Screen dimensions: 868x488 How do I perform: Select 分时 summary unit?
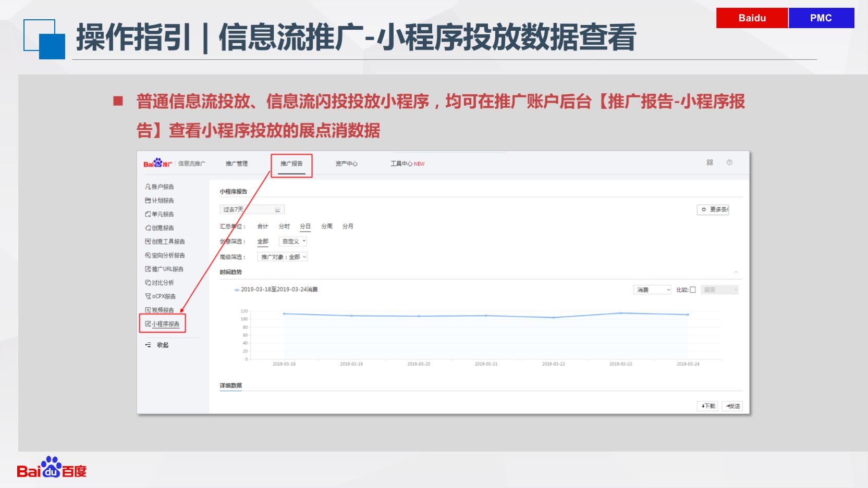pos(284,226)
